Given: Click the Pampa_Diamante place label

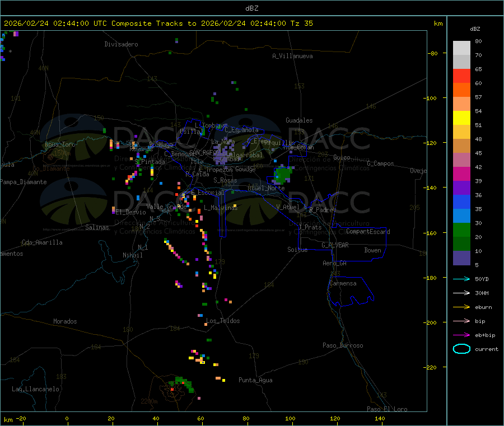Looking at the screenshot, I should pyautogui.click(x=23, y=182).
